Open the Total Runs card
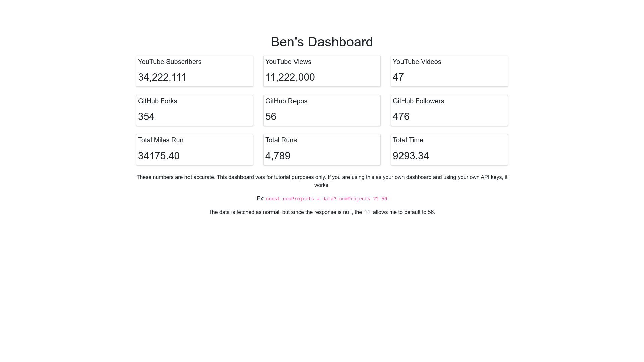The image size is (644, 362). [x=322, y=150]
